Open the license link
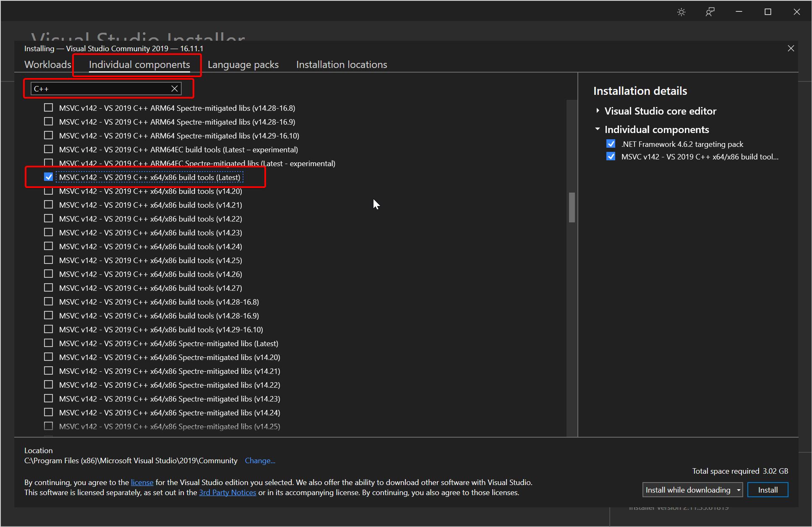812x527 pixels. click(x=142, y=483)
